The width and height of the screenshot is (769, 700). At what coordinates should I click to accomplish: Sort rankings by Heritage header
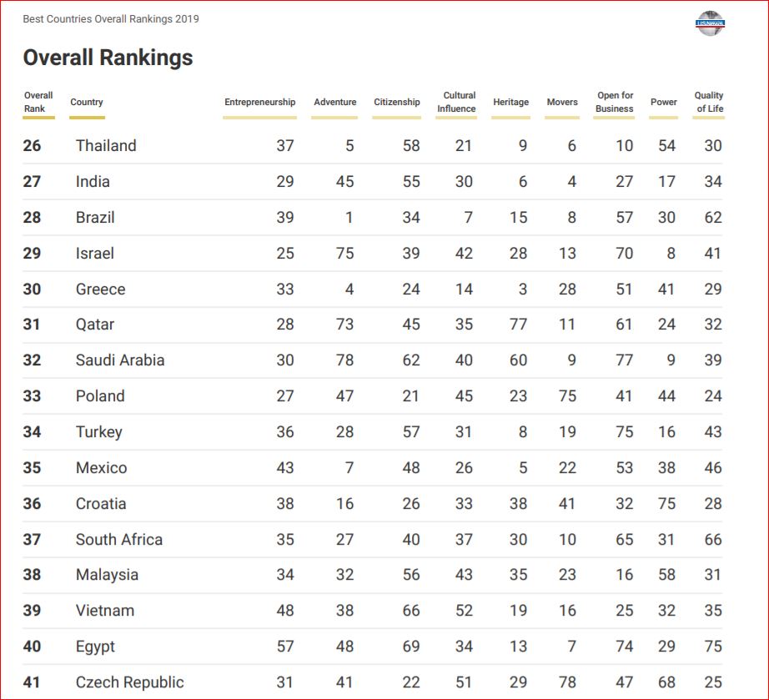point(511,102)
